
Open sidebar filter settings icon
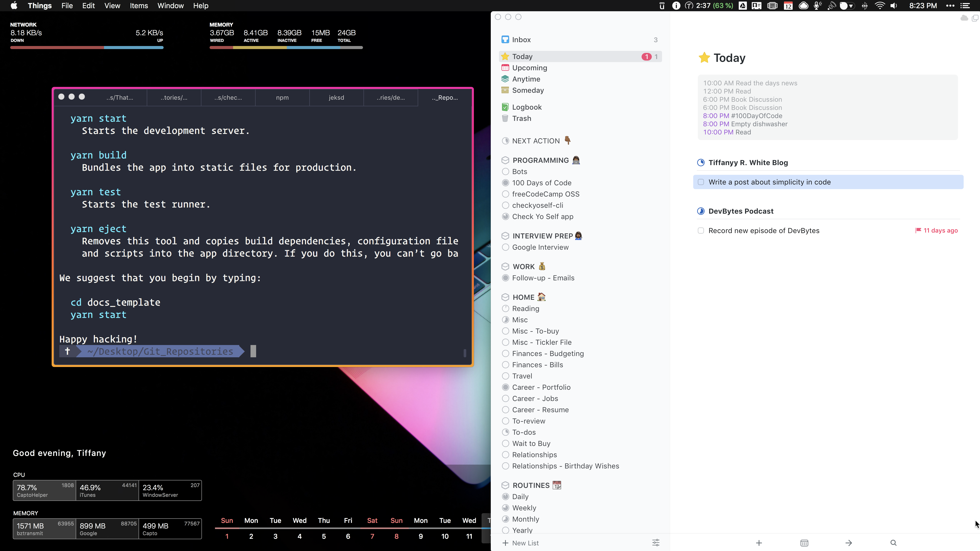(656, 543)
